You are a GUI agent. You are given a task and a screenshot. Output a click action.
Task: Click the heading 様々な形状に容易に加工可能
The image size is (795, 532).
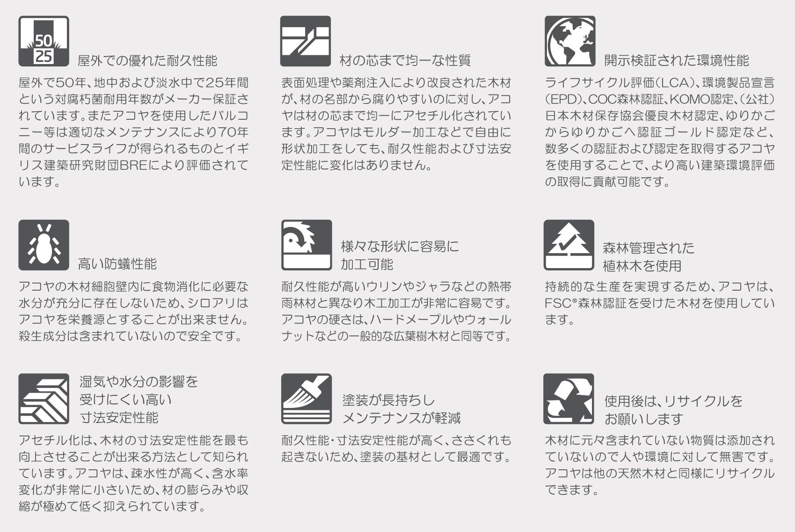[x=400, y=255]
